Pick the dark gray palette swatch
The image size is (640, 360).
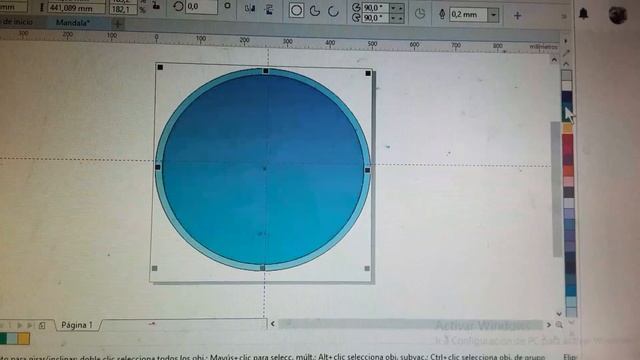tap(569, 192)
